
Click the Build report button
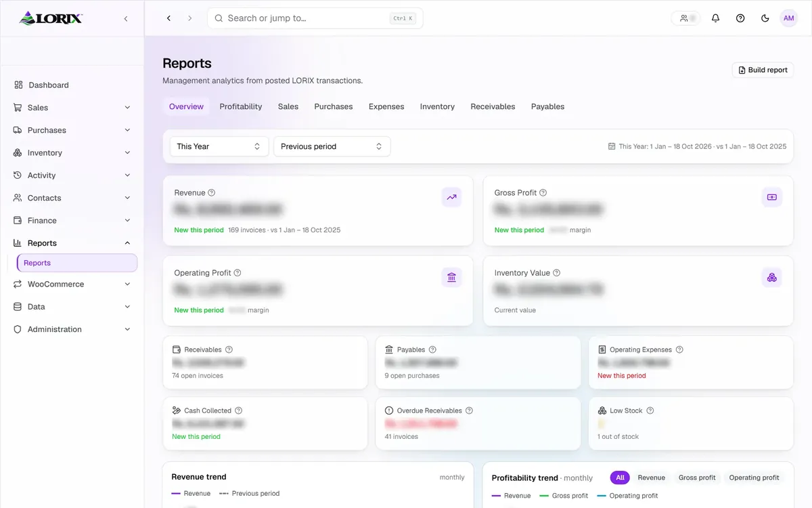point(763,70)
